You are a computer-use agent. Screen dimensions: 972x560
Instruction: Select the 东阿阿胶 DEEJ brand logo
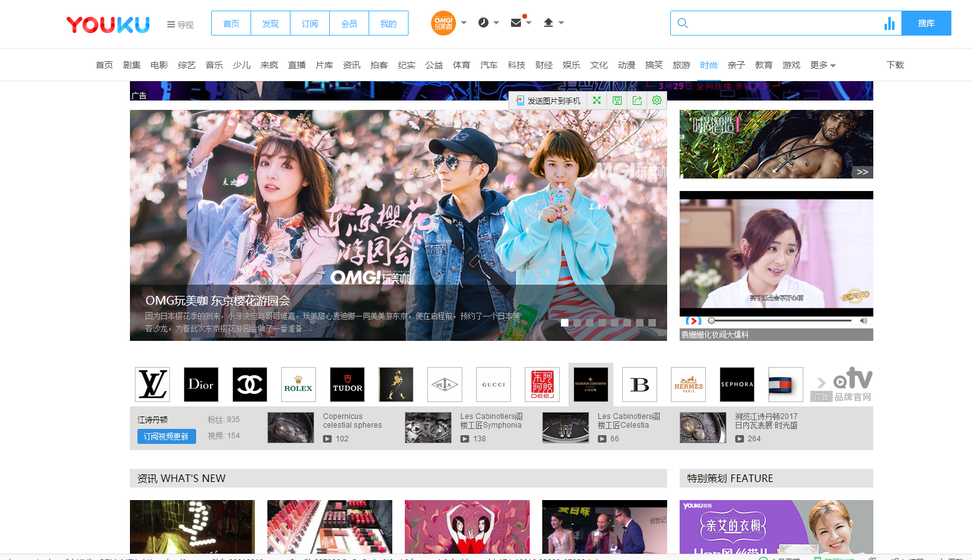pos(542,385)
